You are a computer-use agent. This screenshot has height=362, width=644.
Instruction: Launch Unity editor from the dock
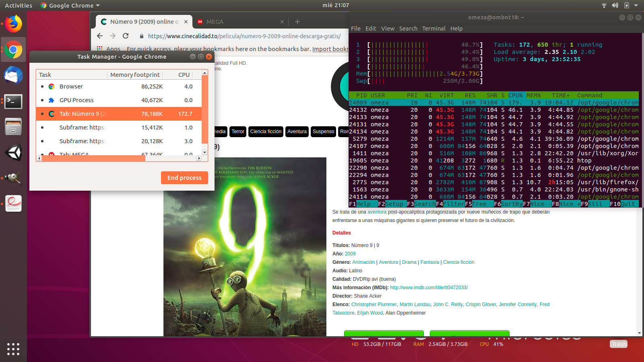point(13,152)
